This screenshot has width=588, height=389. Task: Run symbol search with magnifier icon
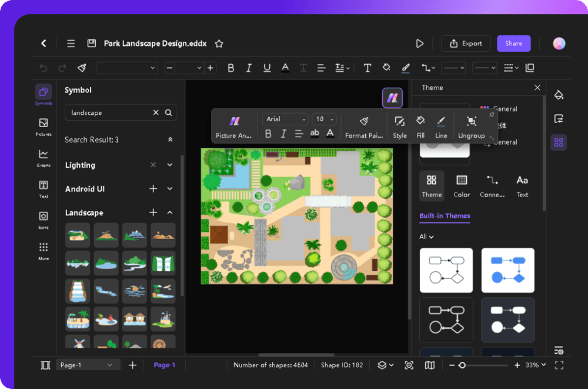168,112
